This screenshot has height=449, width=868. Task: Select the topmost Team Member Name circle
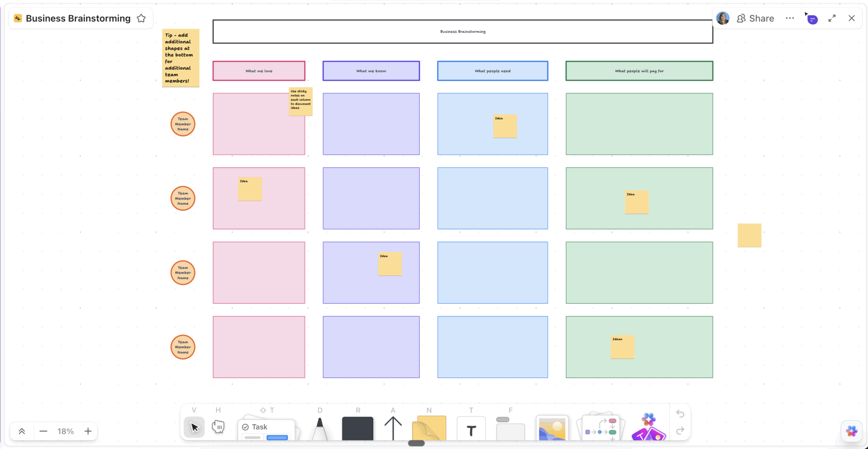[183, 124]
